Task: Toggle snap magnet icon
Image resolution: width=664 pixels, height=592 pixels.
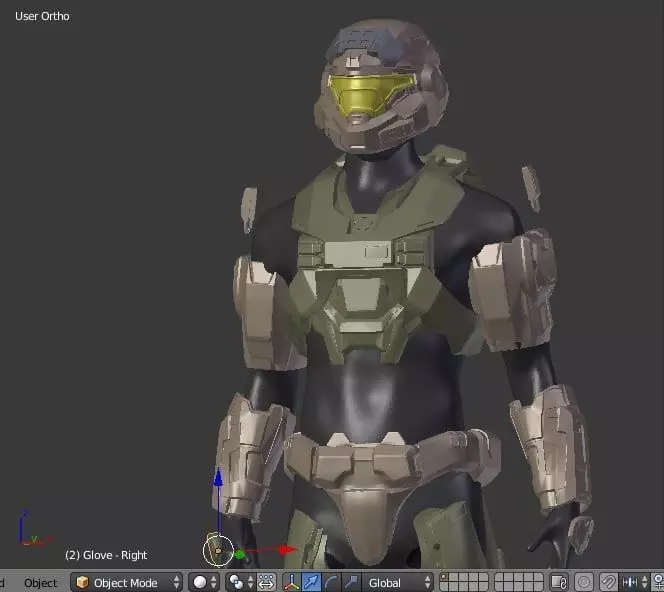Action: (x=609, y=583)
